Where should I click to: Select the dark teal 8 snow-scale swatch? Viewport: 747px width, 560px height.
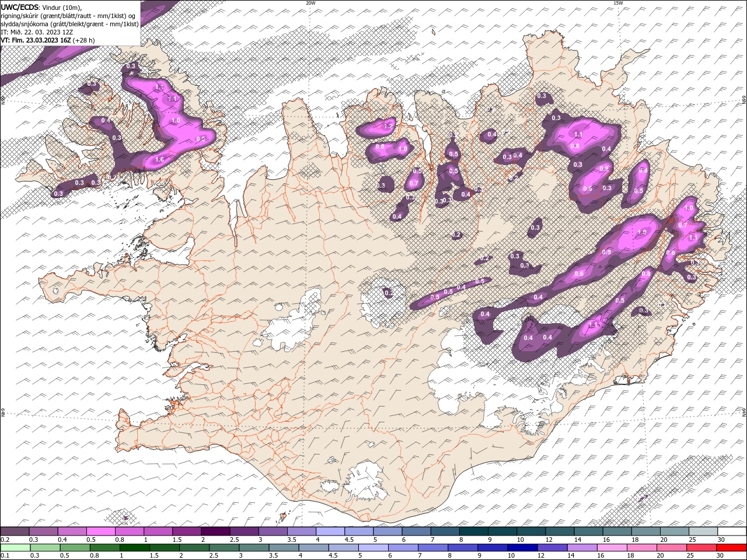click(474, 531)
